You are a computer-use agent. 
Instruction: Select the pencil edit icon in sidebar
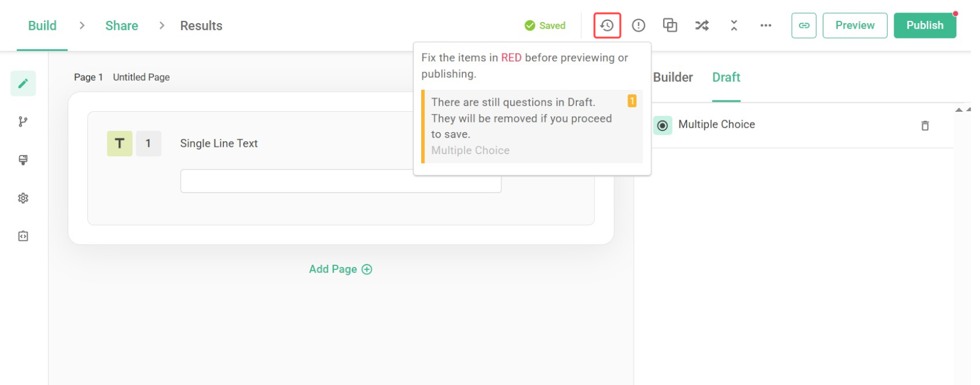coord(23,84)
